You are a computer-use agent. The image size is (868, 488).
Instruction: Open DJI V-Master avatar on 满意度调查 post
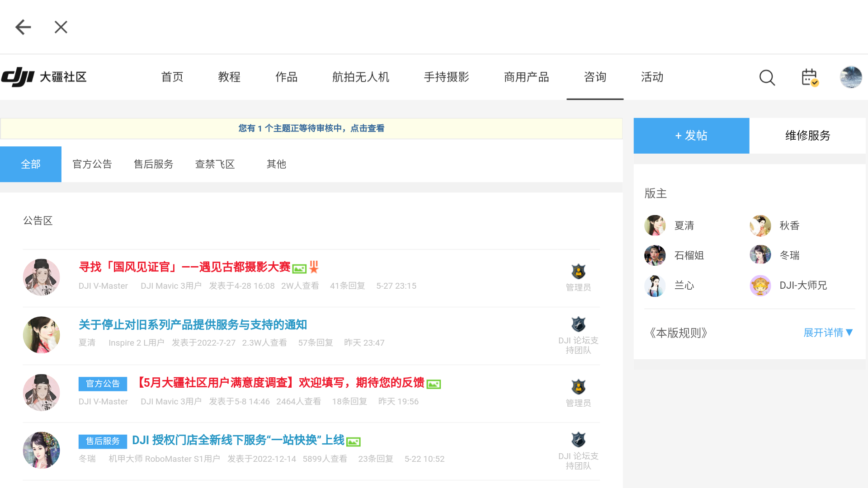coord(42,393)
